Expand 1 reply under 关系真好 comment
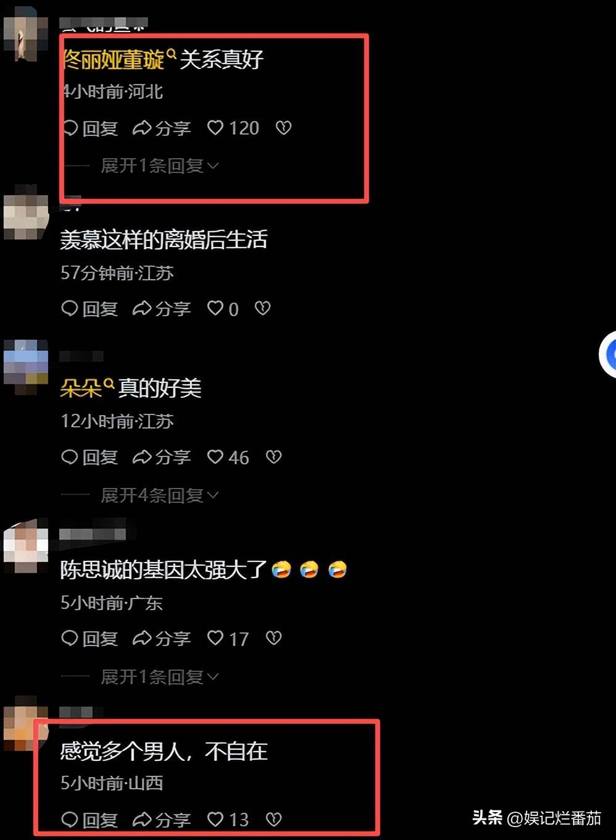The width and height of the screenshot is (616, 840). 160,166
